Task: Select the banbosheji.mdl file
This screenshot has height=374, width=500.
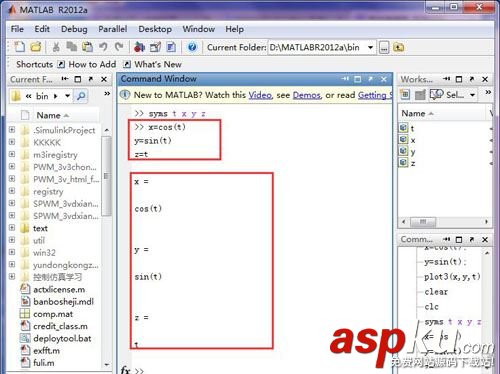Action: tap(63, 302)
